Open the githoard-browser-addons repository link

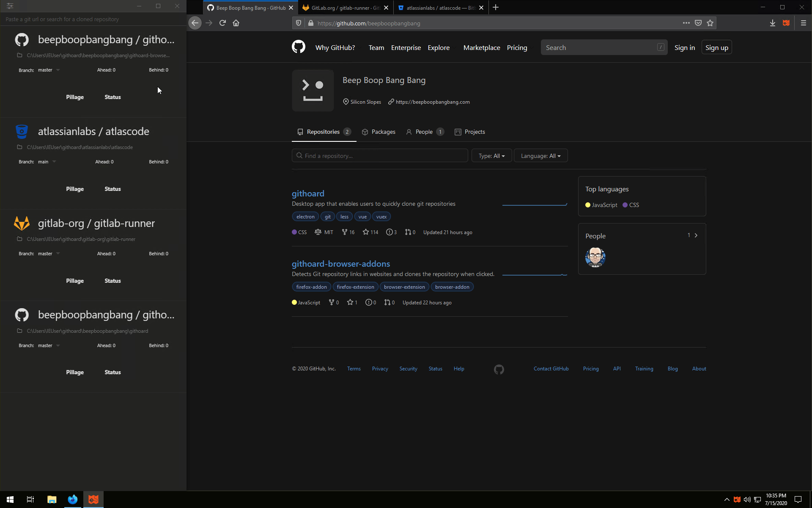tap(340, 264)
